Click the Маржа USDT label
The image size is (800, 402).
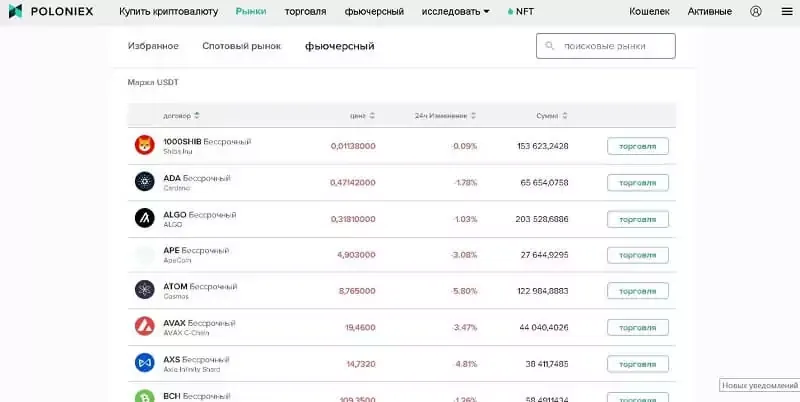click(153, 82)
